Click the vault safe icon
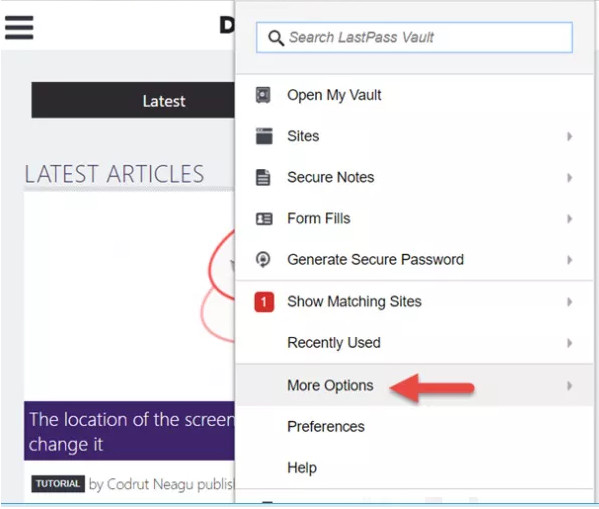The image size is (599, 509). (263, 95)
